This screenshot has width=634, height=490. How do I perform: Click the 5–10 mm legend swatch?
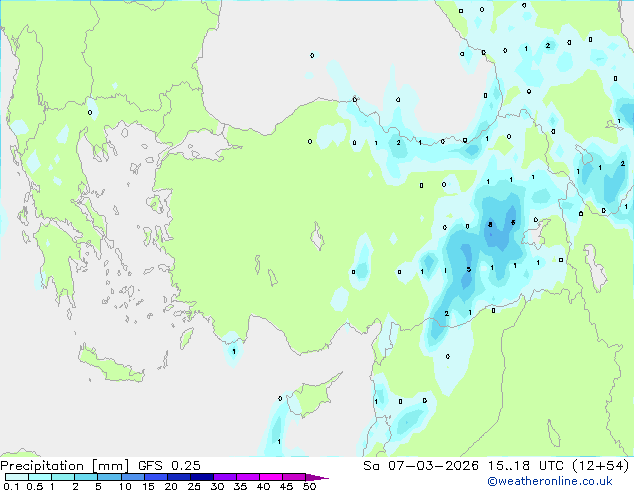tap(109, 477)
